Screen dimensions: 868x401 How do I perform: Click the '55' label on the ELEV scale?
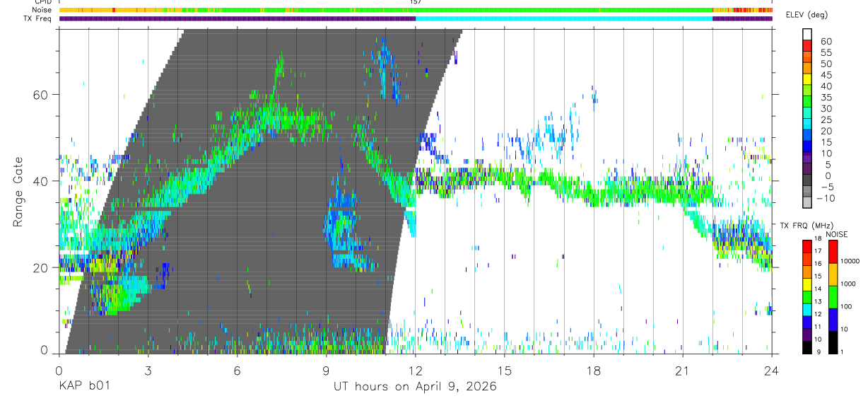(x=825, y=52)
